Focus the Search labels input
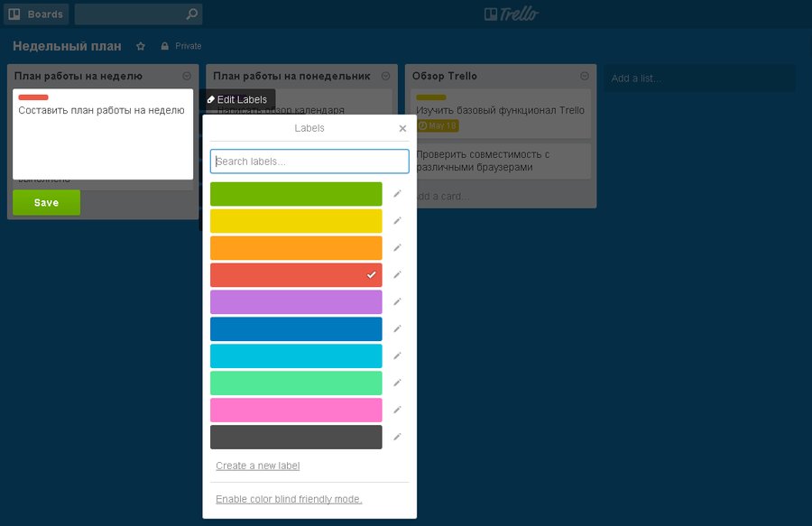The width and height of the screenshot is (812, 526). 309,161
